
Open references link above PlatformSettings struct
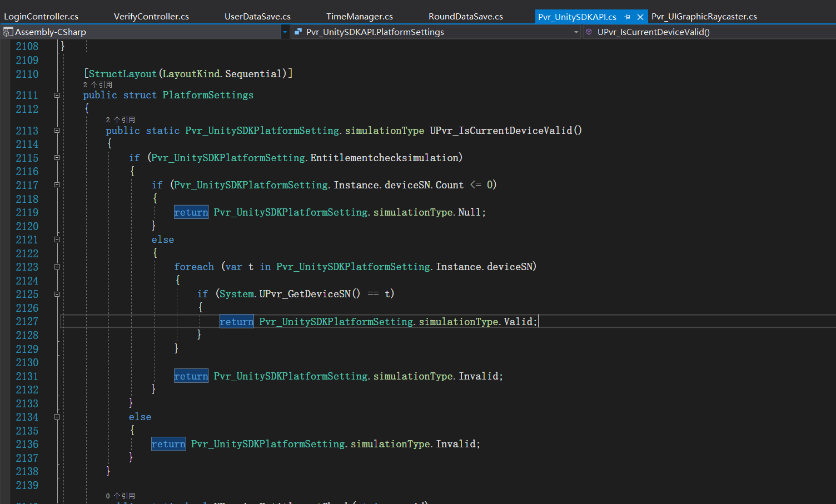(98, 84)
